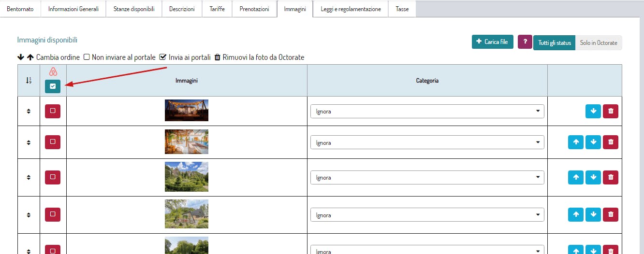Switch to the Bentornato tab
644x254 pixels.
(x=20, y=9)
